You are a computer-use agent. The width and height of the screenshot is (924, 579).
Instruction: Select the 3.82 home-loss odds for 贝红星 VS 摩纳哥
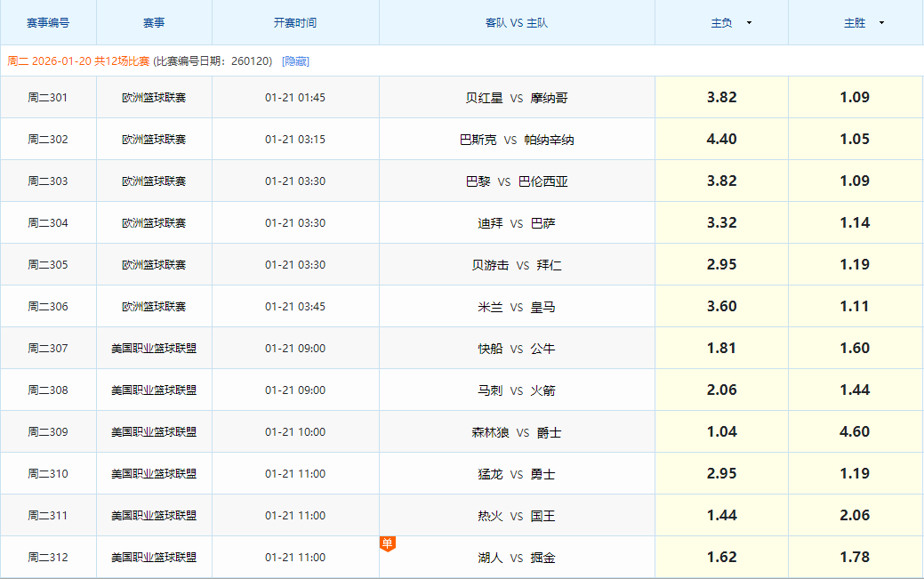(x=720, y=98)
